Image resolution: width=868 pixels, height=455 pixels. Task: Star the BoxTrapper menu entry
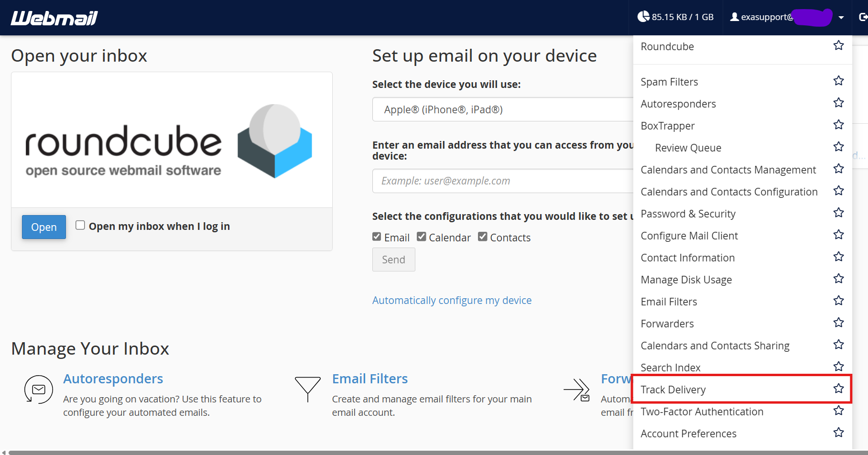[x=838, y=125]
